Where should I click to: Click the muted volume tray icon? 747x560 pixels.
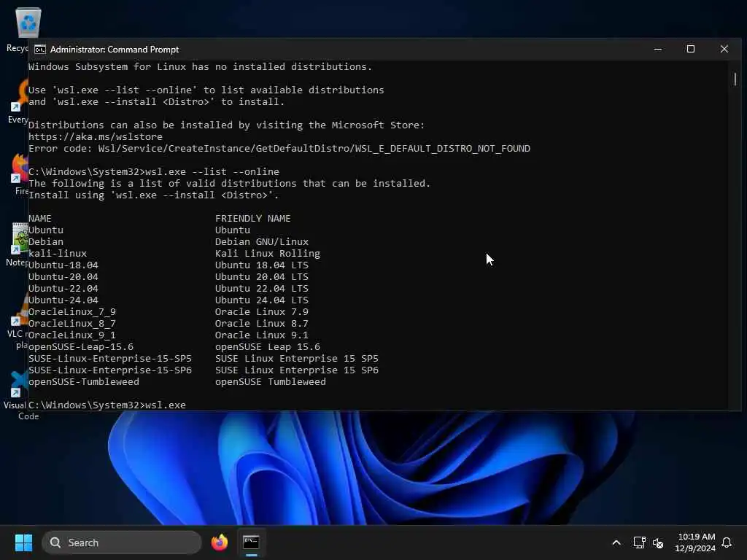click(x=658, y=542)
